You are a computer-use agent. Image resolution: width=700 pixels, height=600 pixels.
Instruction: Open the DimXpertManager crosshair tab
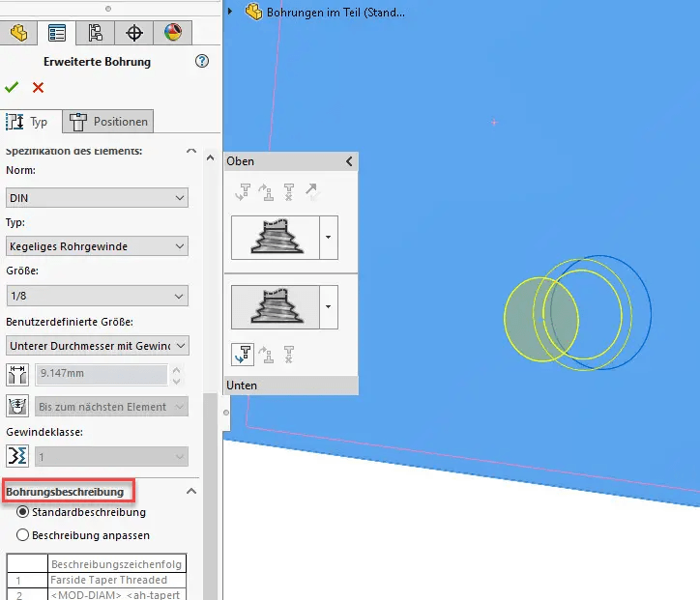tap(134, 32)
